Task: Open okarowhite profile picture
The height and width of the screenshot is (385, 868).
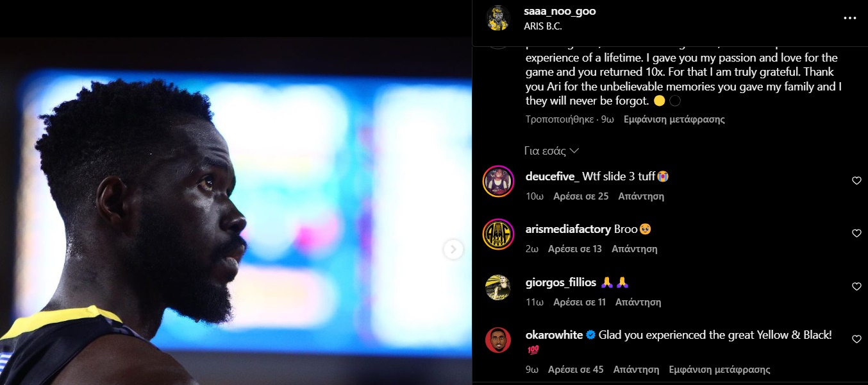Action: coord(498,340)
